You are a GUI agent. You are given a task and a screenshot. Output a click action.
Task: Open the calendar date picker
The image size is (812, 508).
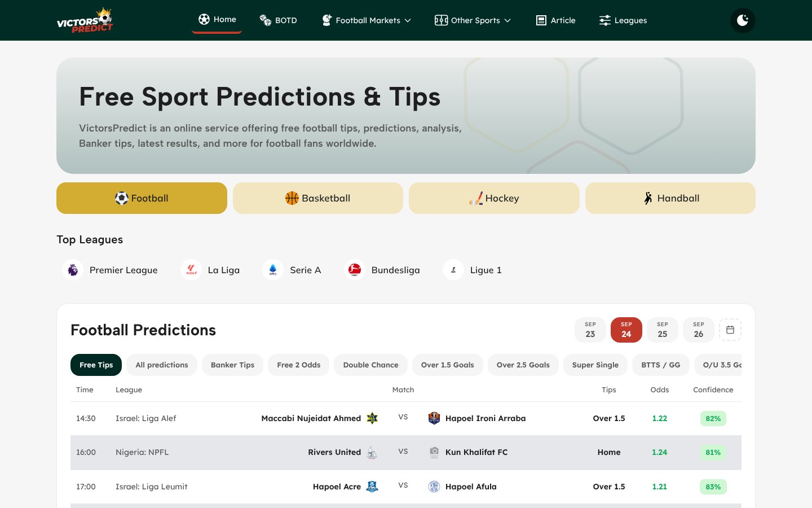click(x=730, y=330)
